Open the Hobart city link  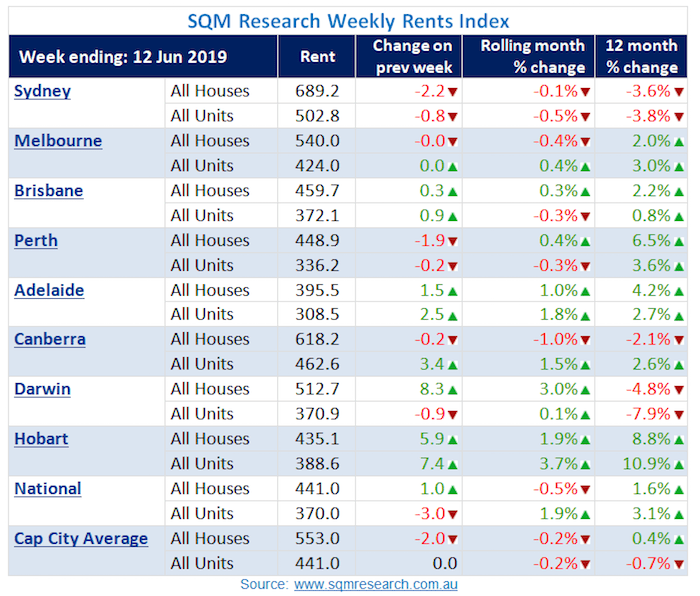coord(41,439)
